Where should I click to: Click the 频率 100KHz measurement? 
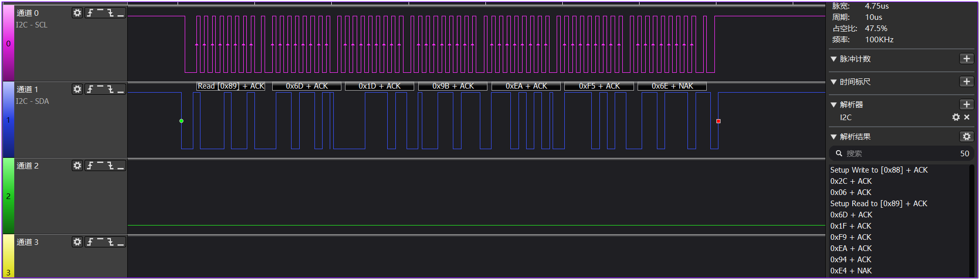click(x=862, y=40)
